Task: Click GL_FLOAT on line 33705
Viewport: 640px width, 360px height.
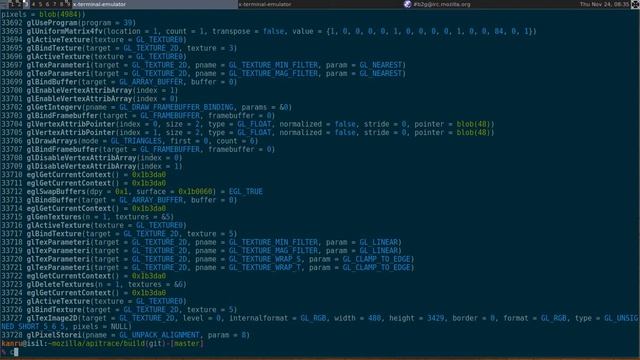Action: [x=254, y=133]
